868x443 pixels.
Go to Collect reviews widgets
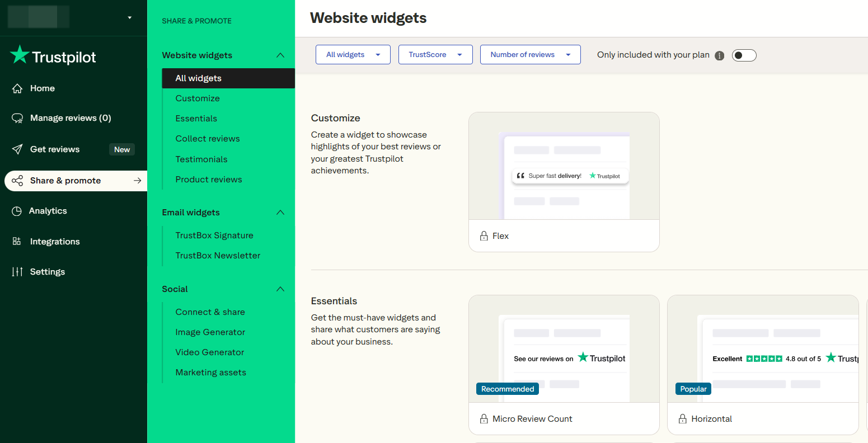[208, 139]
